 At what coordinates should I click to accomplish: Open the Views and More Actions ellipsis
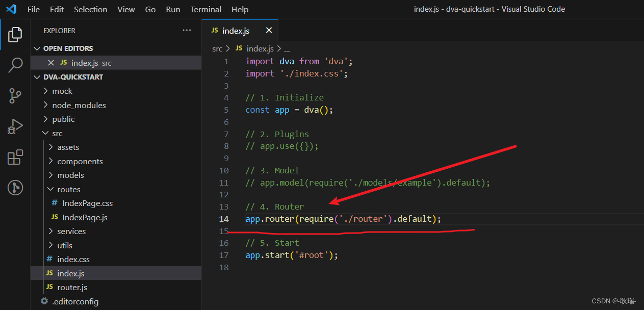pyautogui.click(x=187, y=30)
